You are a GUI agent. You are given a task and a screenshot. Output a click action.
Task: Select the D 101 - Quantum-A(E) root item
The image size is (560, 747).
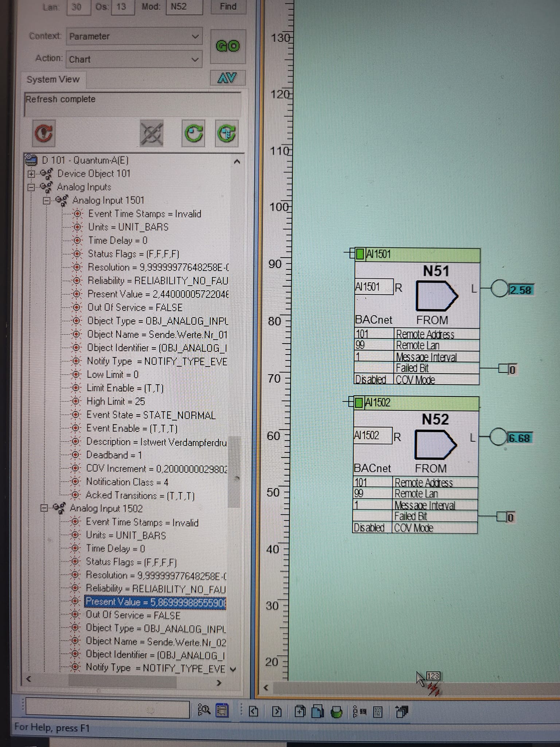[85, 160]
